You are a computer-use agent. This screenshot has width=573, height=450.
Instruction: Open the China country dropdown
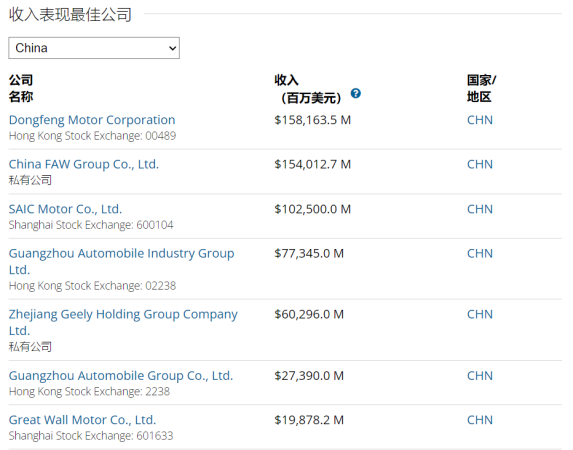pos(94,48)
